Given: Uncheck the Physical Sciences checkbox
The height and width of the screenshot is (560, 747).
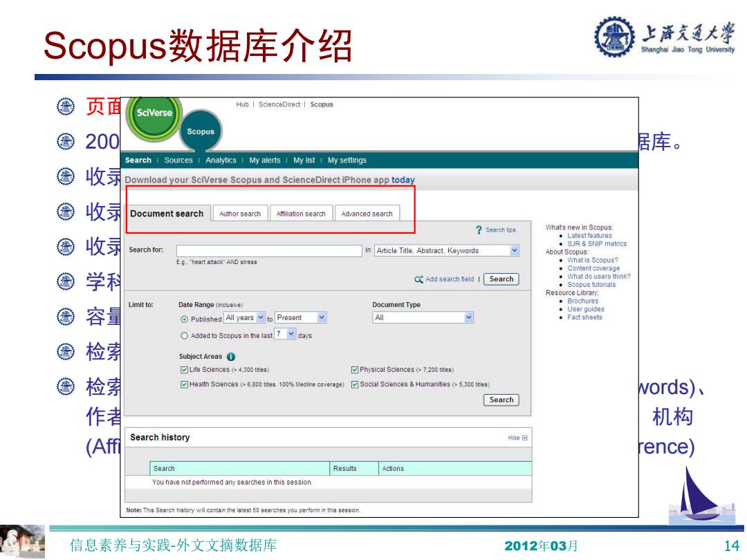Looking at the screenshot, I should tap(354, 370).
